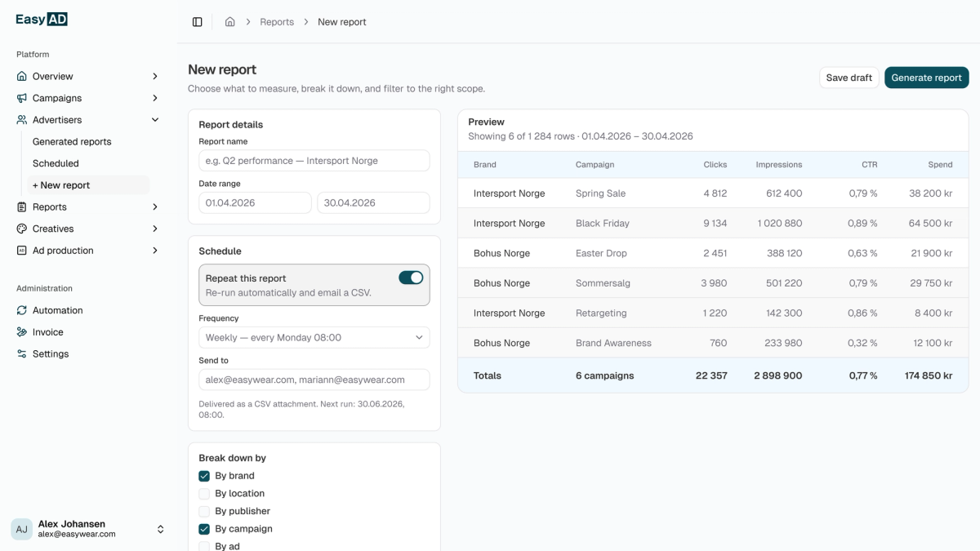Expand Ad production submenu chevron
This screenshot has height=551, width=980.
pyautogui.click(x=155, y=251)
